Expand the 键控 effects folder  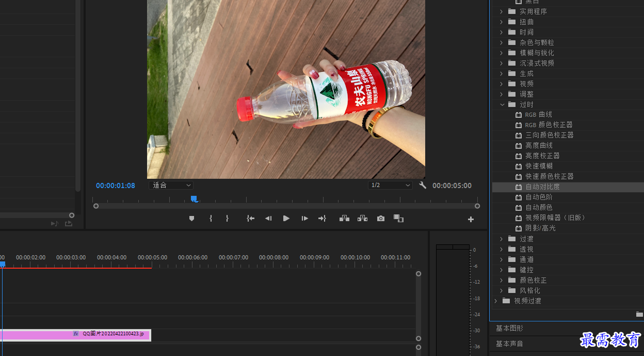(x=501, y=270)
